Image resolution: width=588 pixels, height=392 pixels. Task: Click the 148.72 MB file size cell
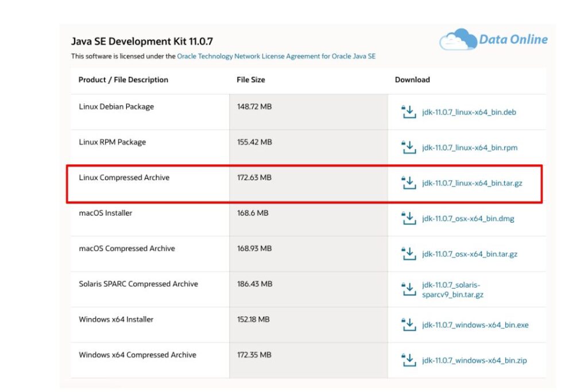point(308,112)
